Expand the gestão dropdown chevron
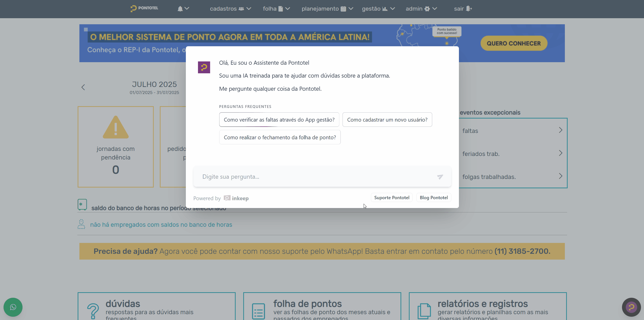The height and width of the screenshot is (320, 644). [392, 9]
